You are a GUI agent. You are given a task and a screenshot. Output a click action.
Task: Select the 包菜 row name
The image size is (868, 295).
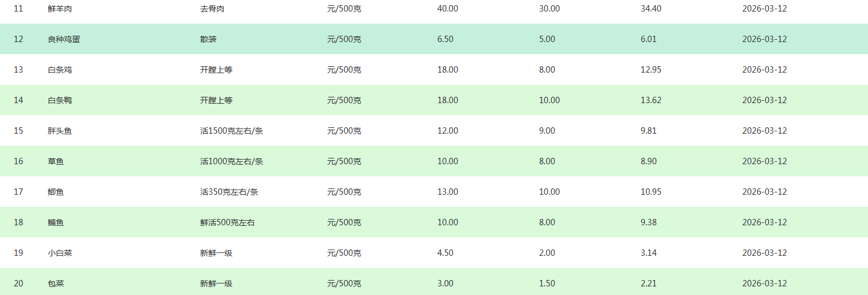[56, 283]
